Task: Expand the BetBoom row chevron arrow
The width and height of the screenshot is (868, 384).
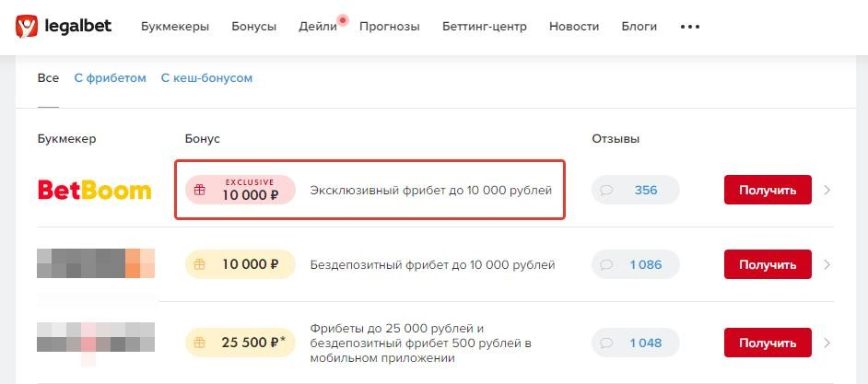Action: click(x=827, y=191)
